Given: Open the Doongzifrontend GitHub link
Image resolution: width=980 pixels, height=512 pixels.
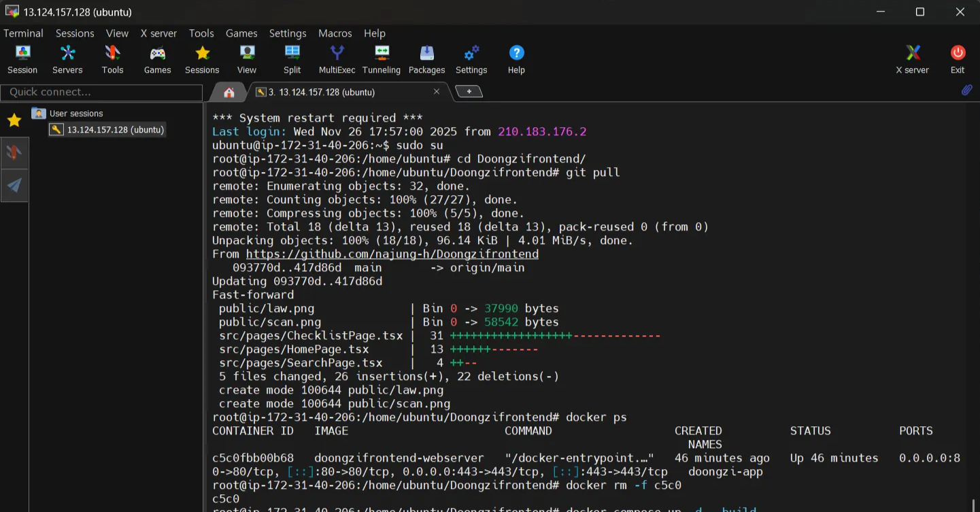Looking at the screenshot, I should [392, 254].
